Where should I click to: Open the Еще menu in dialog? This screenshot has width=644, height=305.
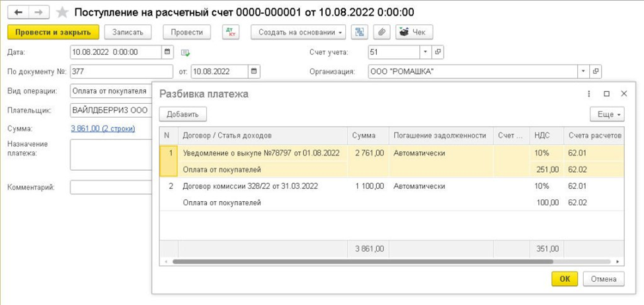(607, 114)
